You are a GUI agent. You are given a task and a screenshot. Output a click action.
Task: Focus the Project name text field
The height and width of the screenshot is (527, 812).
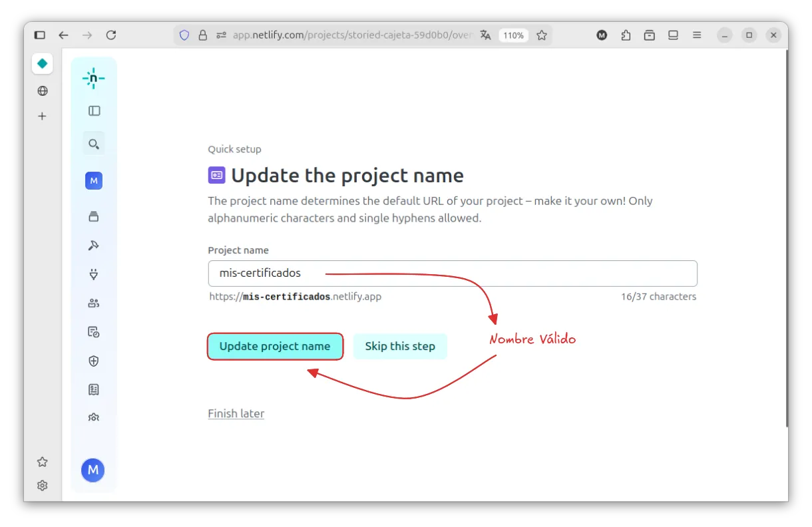[452, 273]
